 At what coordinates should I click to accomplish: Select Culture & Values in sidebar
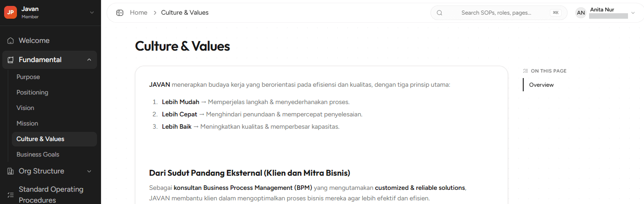[54, 139]
